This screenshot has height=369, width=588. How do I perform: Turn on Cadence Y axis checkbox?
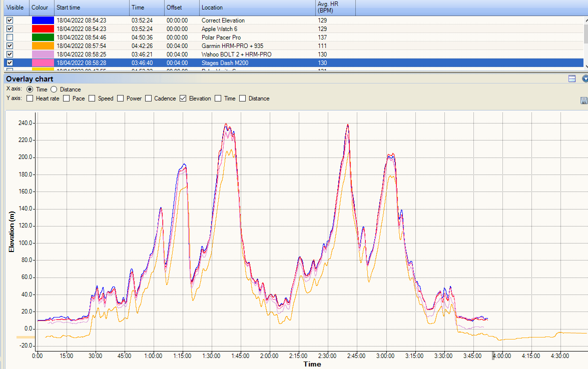[x=149, y=98]
